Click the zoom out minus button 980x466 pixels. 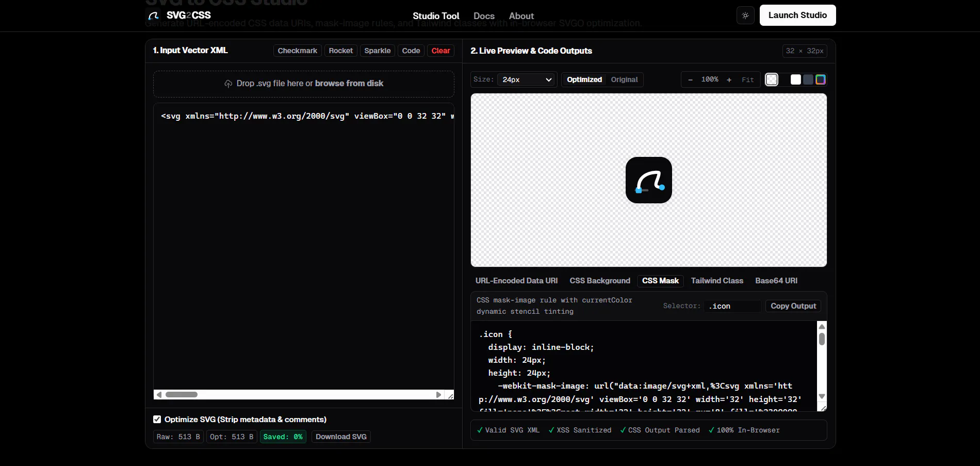pos(690,79)
